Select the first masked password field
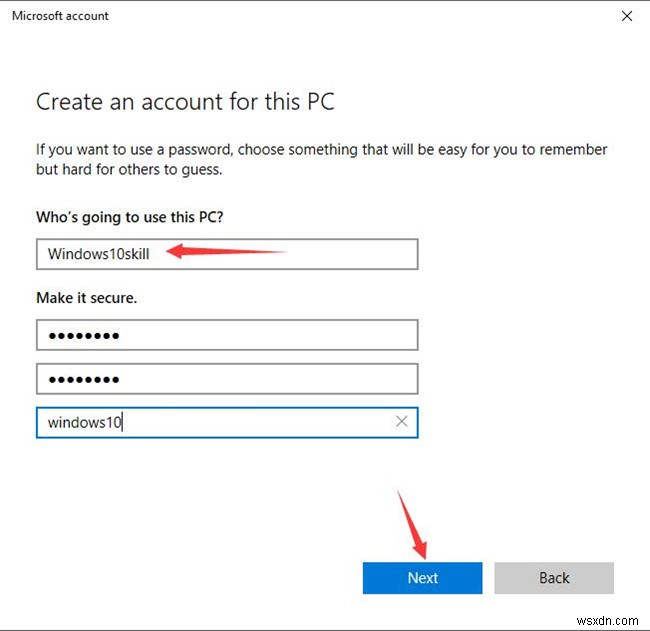Image resolution: width=650 pixels, height=631 pixels. pyautogui.click(x=226, y=335)
